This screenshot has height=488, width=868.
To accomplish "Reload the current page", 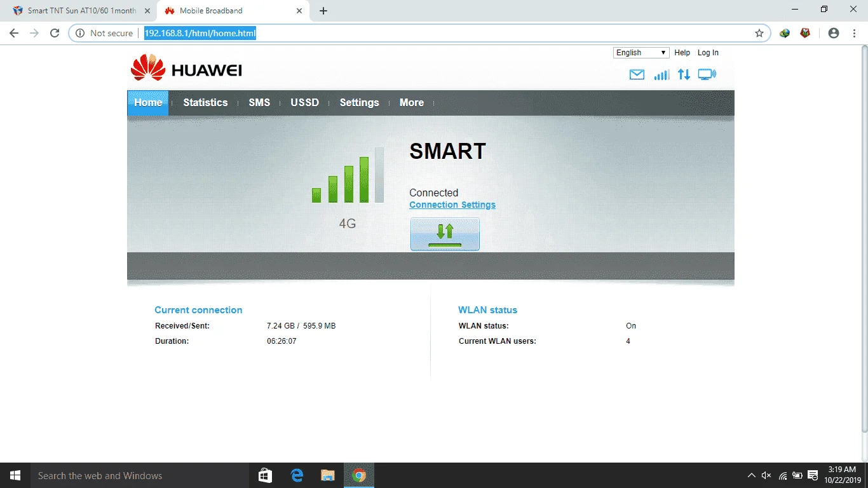I will pyautogui.click(x=55, y=33).
